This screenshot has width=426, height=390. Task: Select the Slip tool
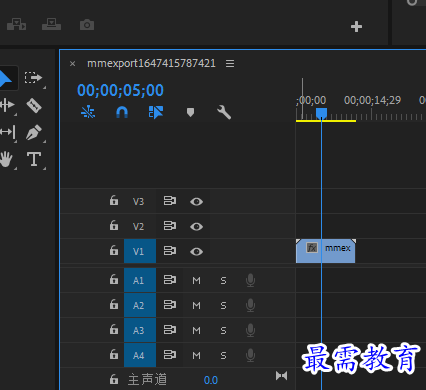7,132
